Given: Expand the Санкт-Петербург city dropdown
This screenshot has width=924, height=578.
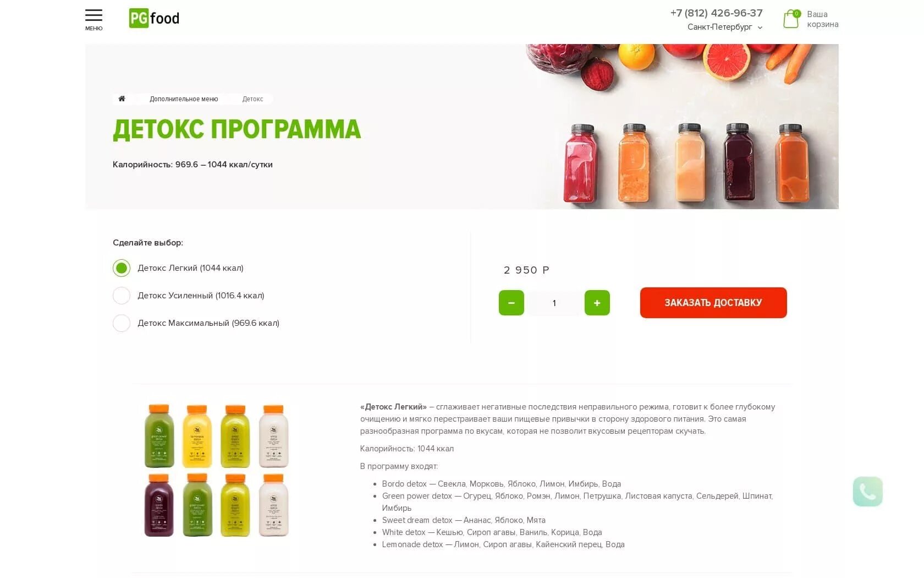Looking at the screenshot, I should click(x=724, y=27).
